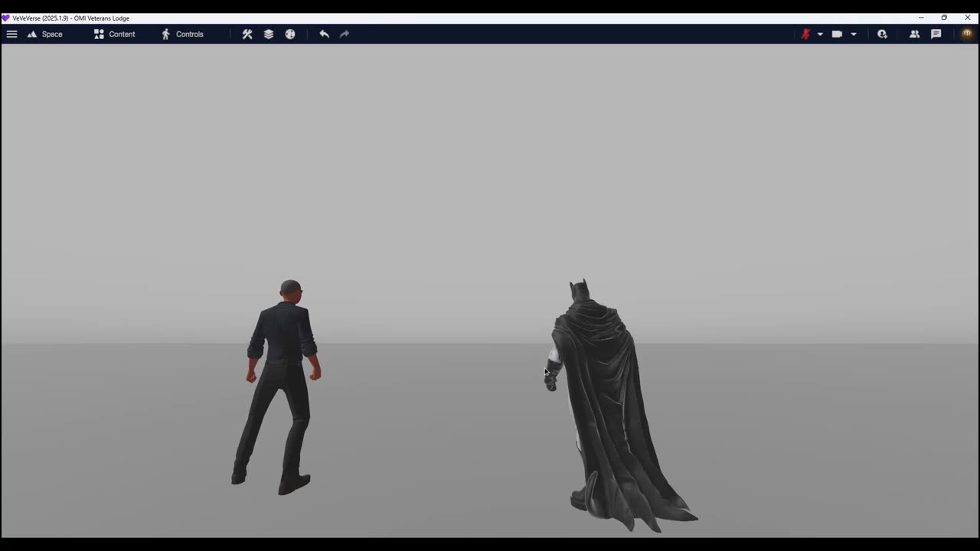Minimize the VeVeVerse window

[921, 18]
